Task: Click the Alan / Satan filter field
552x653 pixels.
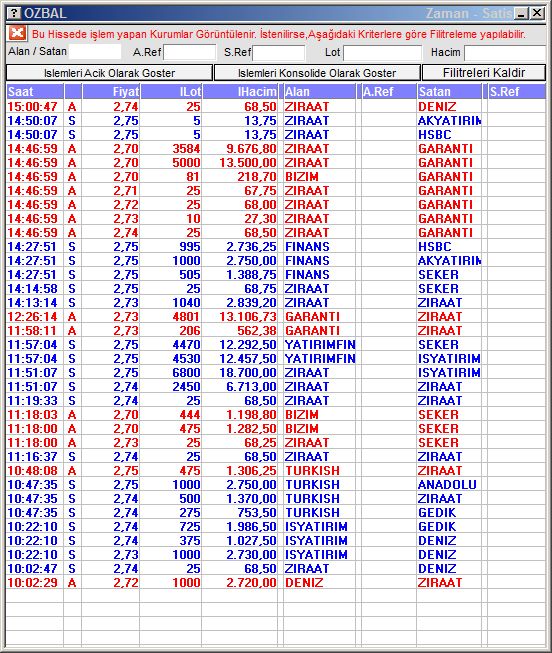Action: tap(95, 52)
